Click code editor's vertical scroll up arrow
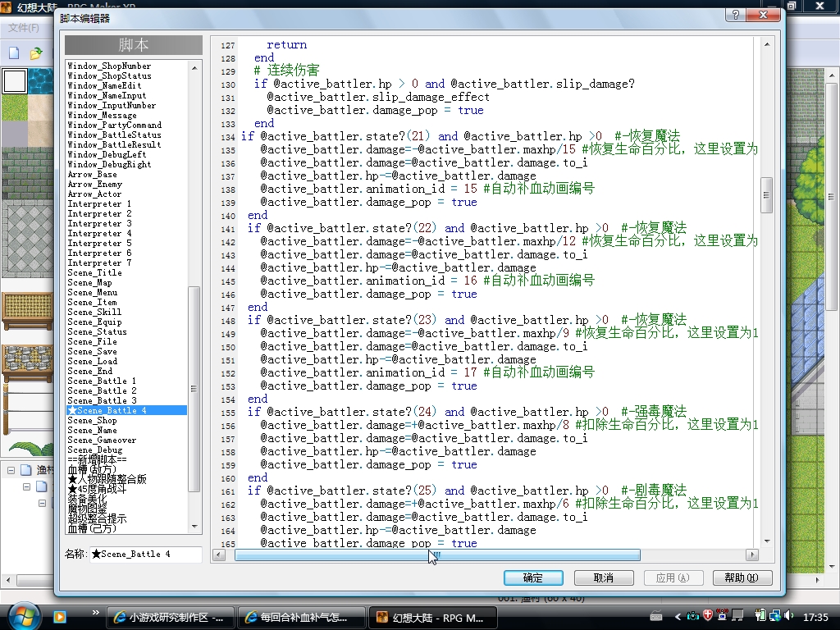This screenshot has height=630, width=840. point(767,44)
